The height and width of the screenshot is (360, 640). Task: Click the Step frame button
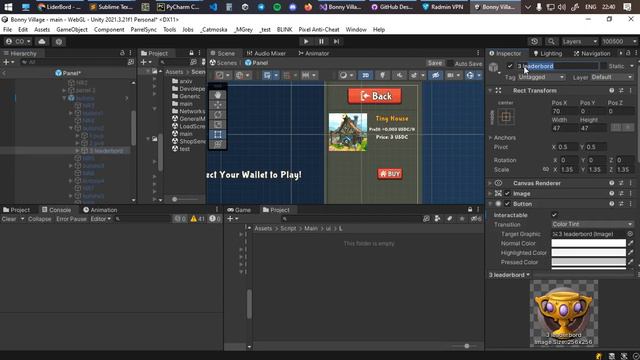(336, 41)
